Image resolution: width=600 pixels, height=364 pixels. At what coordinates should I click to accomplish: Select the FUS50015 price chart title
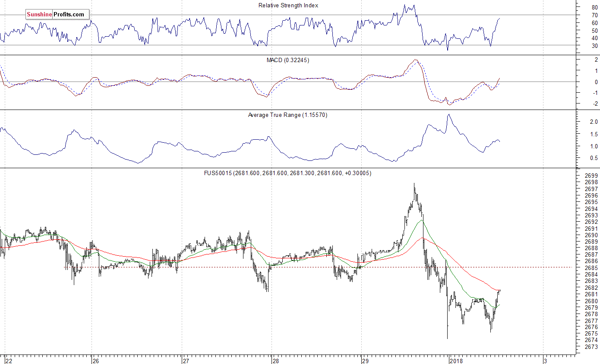(287, 173)
